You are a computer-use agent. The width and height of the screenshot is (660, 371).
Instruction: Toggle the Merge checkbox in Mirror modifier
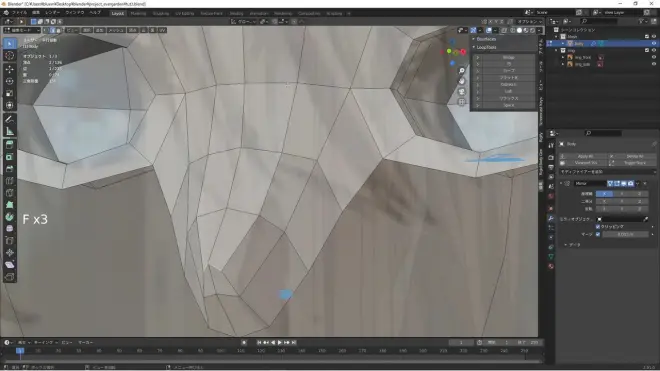[598, 234]
